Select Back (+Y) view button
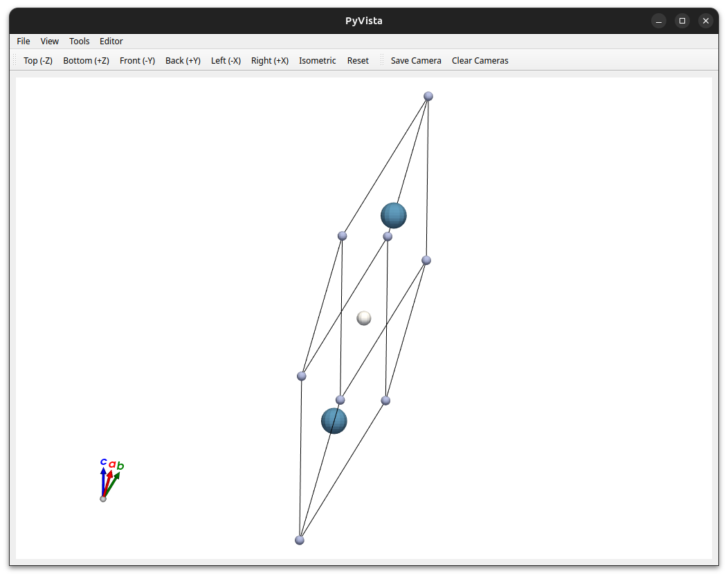The width and height of the screenshot is (728, 577). coord(183,61)
